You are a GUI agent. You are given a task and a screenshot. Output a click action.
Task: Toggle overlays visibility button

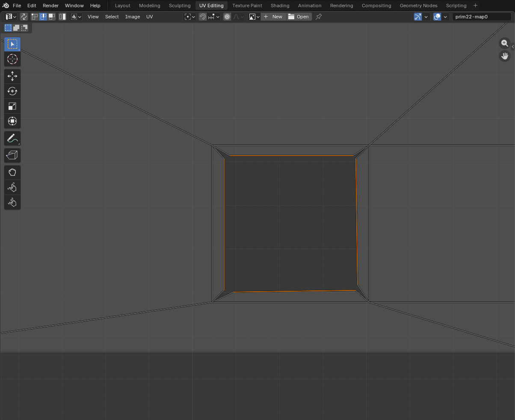coord(437,17)
